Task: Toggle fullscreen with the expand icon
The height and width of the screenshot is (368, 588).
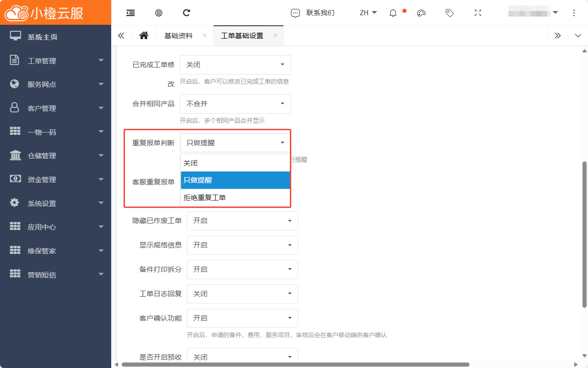Action: [x=478, y=13]
